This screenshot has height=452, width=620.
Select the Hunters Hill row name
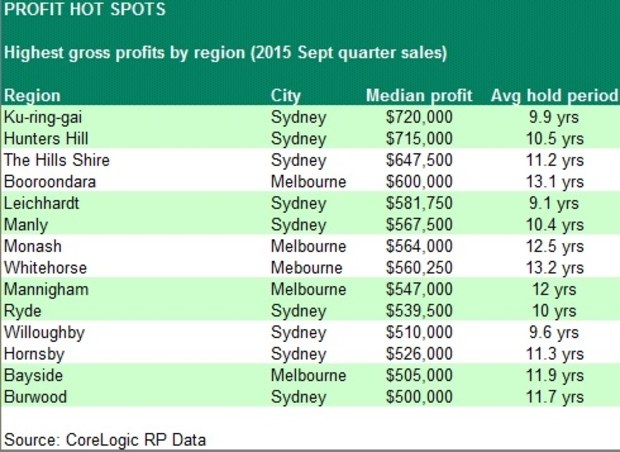[x=46, y=139]
